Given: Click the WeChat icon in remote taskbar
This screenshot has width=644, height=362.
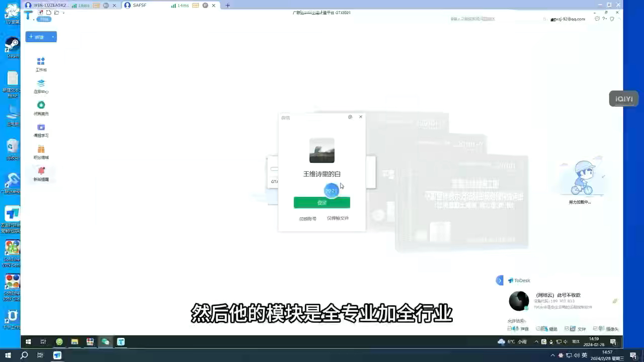Looking at the screenshot, I should point(105,342).
